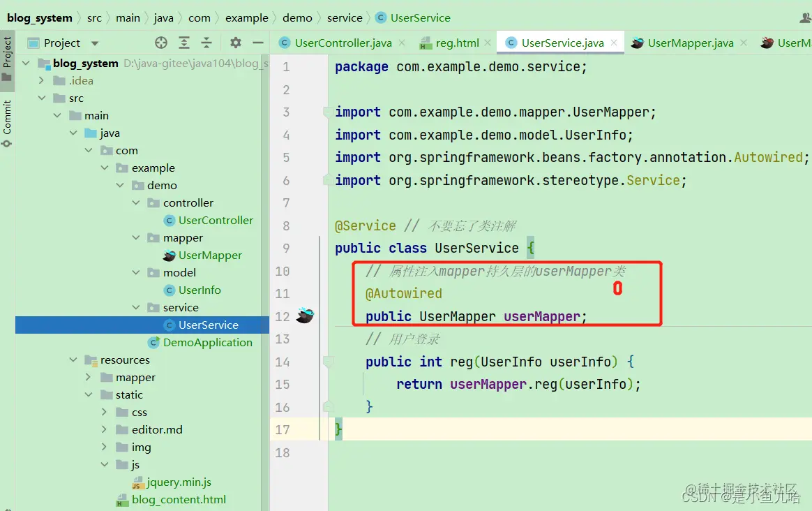Click the UserMapper bird icon in the tree
The image size is (812, 511).
169,255
